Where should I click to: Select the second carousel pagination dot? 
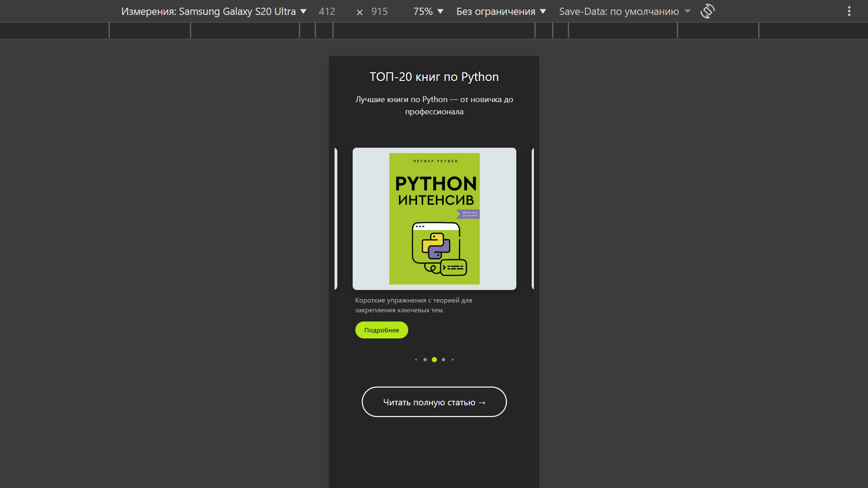pos(425,360)
